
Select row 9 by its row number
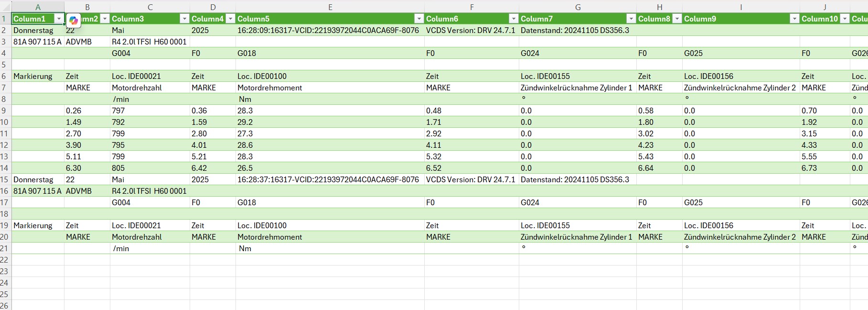click(x=5, y=111)
